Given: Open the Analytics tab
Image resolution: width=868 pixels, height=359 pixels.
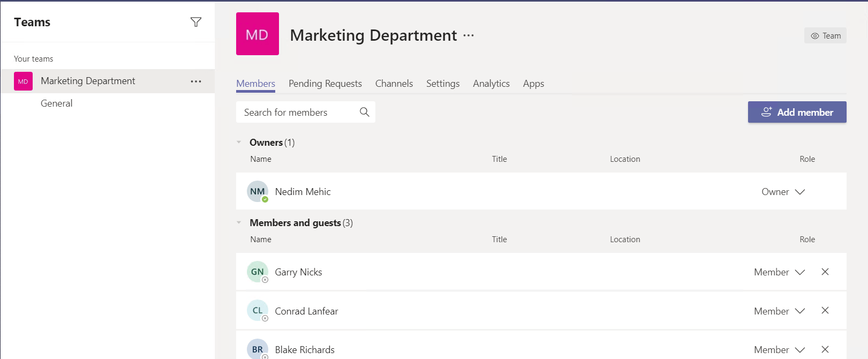Looking at the screenshot, I should click(x=491, y=84).
